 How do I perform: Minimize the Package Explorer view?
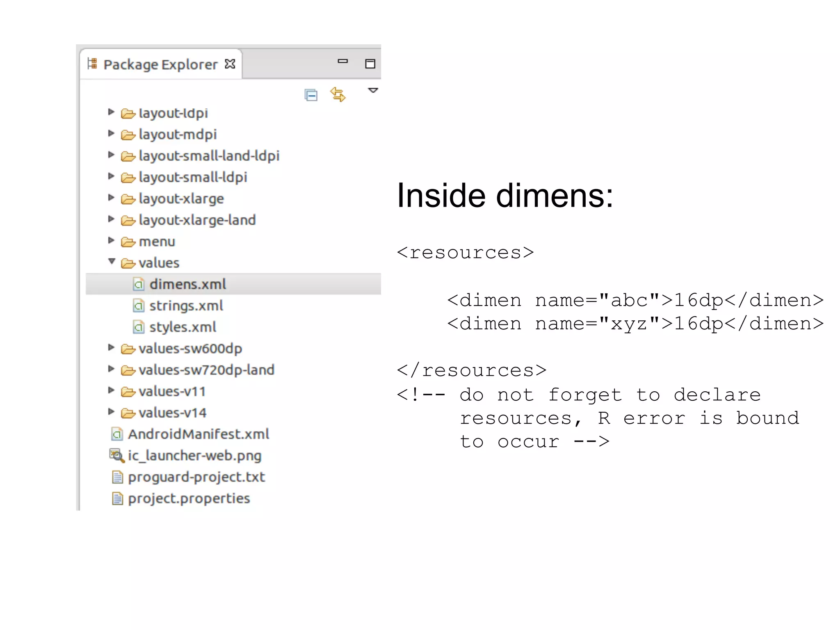(x=343, y=61)
